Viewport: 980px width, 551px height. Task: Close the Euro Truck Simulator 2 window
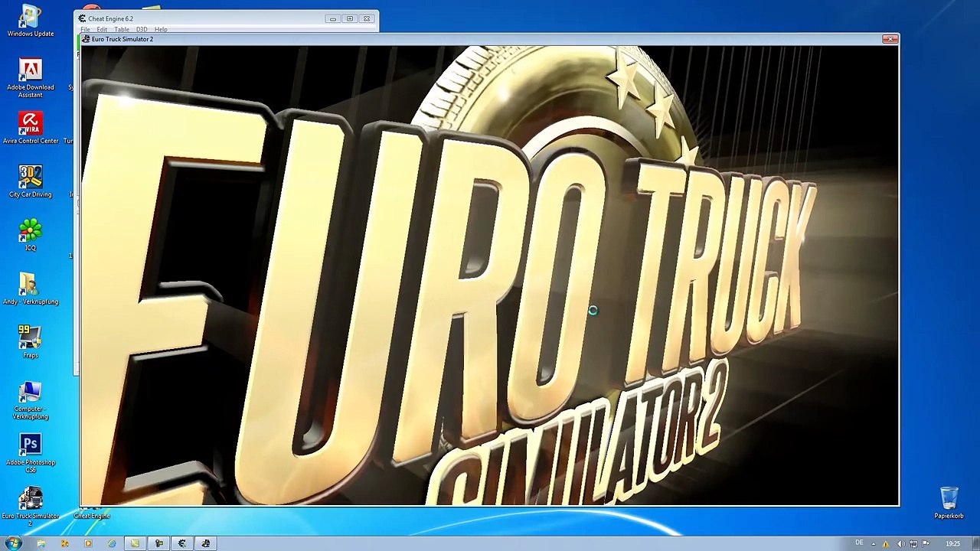[x=890, y=39]
